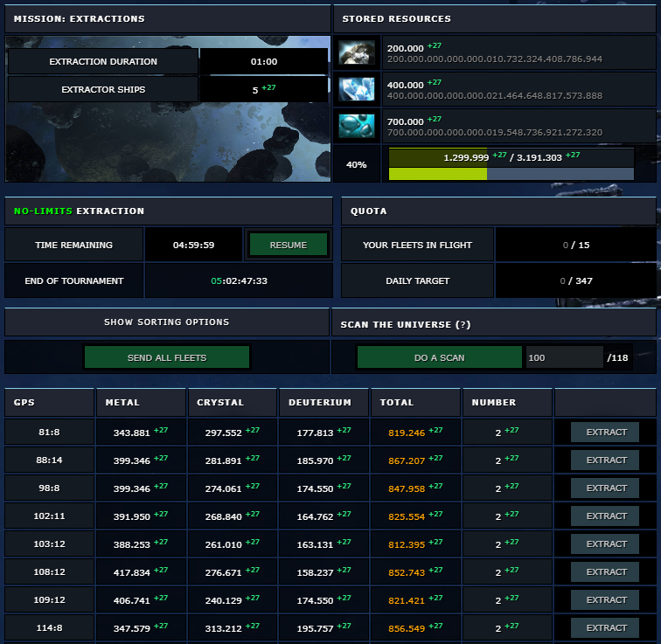The height and width of the screenshot is (644, 661).
Task: Click the Quota panel heading
Action: (x=368, y=211)
